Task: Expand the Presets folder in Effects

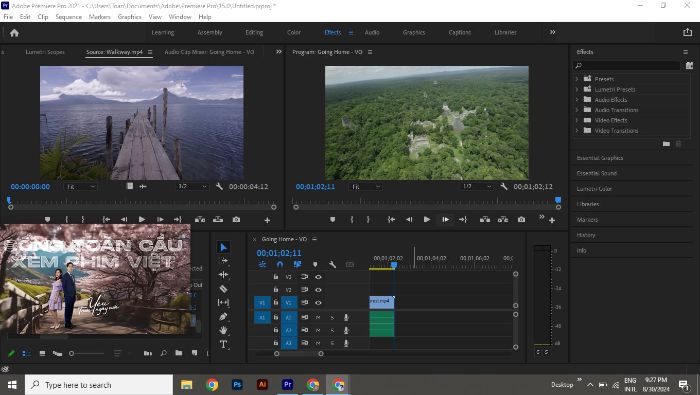Action: click(x=577, y=79)
